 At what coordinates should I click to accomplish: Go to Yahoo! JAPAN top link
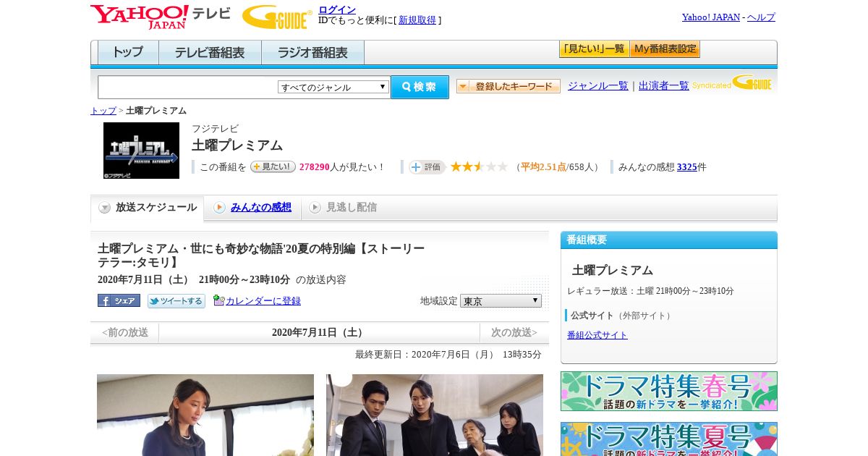point(711,17)
